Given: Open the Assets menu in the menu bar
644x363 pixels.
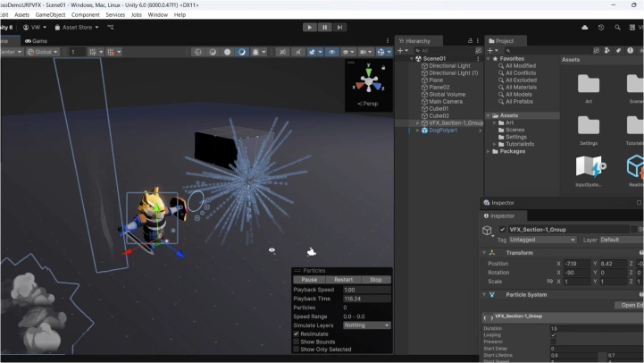Looking at the screenshot, I should click(x=21, y=15).
